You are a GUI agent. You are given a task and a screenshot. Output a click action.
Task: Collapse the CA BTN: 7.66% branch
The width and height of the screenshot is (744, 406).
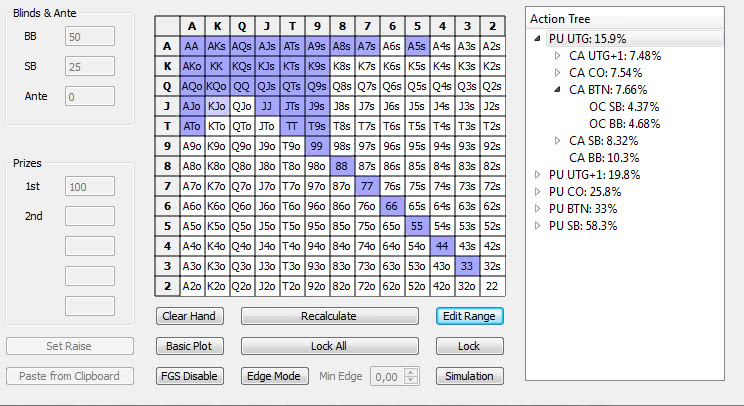(558, 90)
